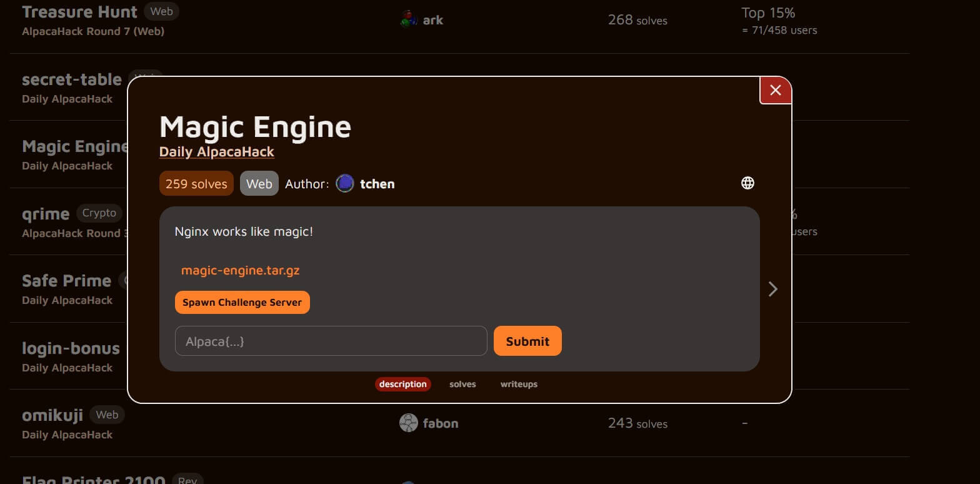Open the fabon author avatar
The image size is (980, 484).
(408, 423)
